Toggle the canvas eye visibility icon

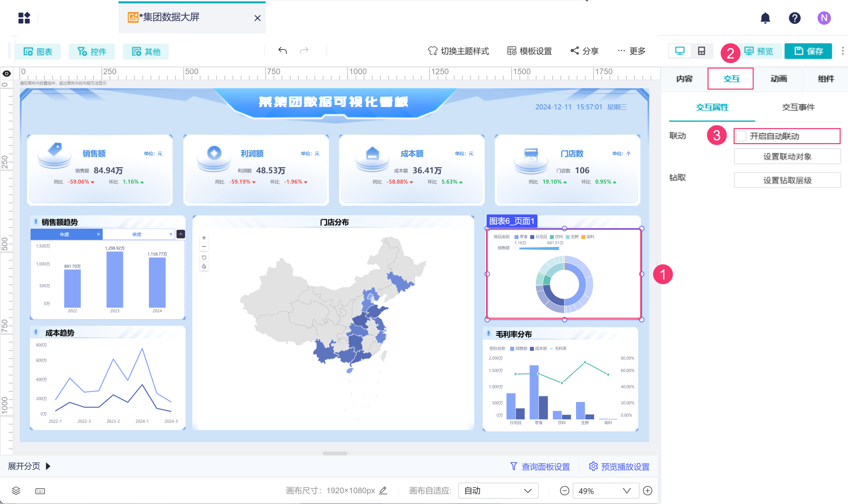click(7, 73)
